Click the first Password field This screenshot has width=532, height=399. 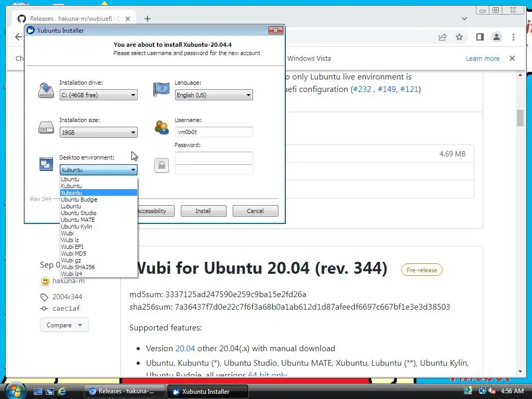pos(214,157)
